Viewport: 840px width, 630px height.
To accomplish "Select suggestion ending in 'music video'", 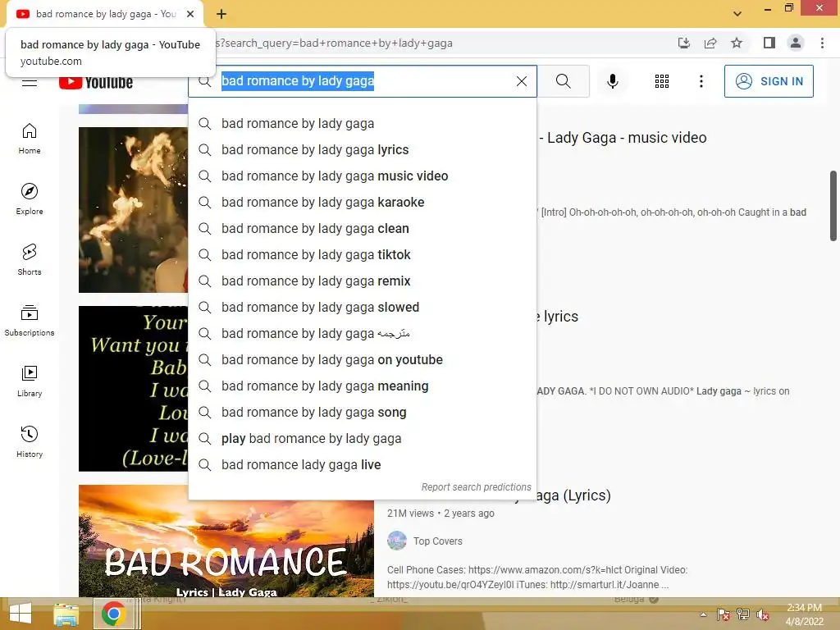I will (362, 176).
